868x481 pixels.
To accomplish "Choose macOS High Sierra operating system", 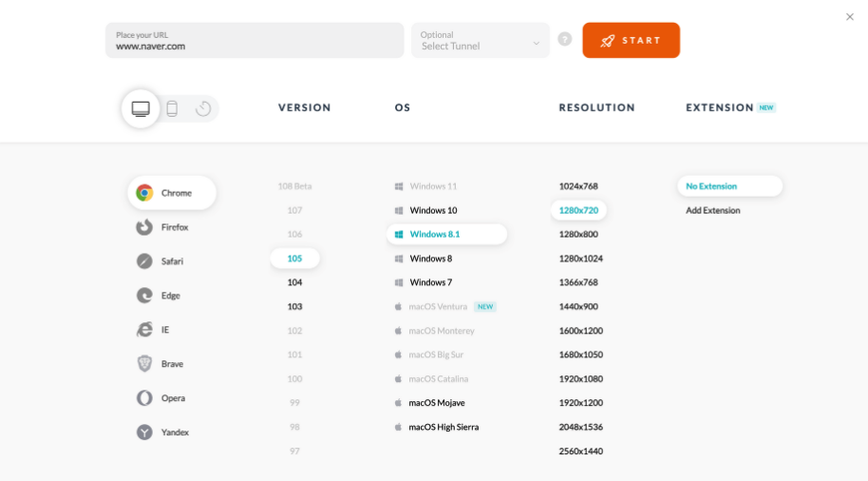I will click(x=436, y=427).
